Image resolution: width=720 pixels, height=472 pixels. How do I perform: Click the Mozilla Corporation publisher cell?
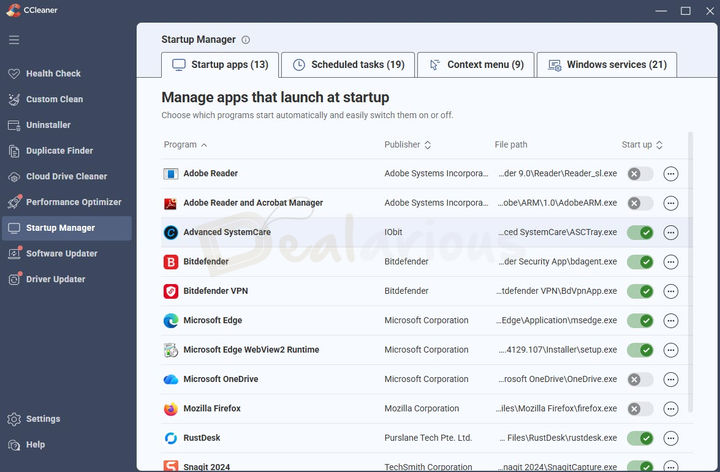[x=422, y=409]
